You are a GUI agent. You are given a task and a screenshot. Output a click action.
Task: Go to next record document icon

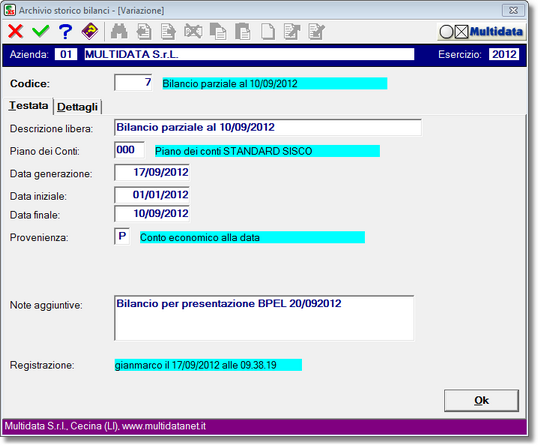pyautogui.click(x=168, y=32)
